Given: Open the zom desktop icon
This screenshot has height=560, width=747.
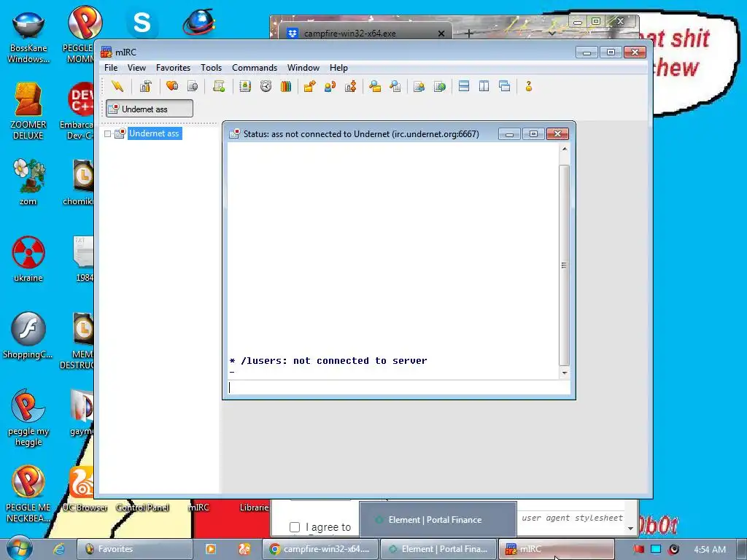Looking at the screenshot, I should pos(28,182).
